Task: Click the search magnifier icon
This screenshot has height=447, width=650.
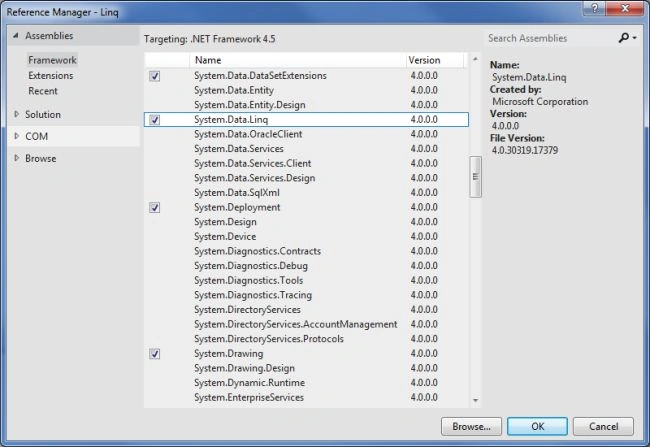Action: point(623,38)
